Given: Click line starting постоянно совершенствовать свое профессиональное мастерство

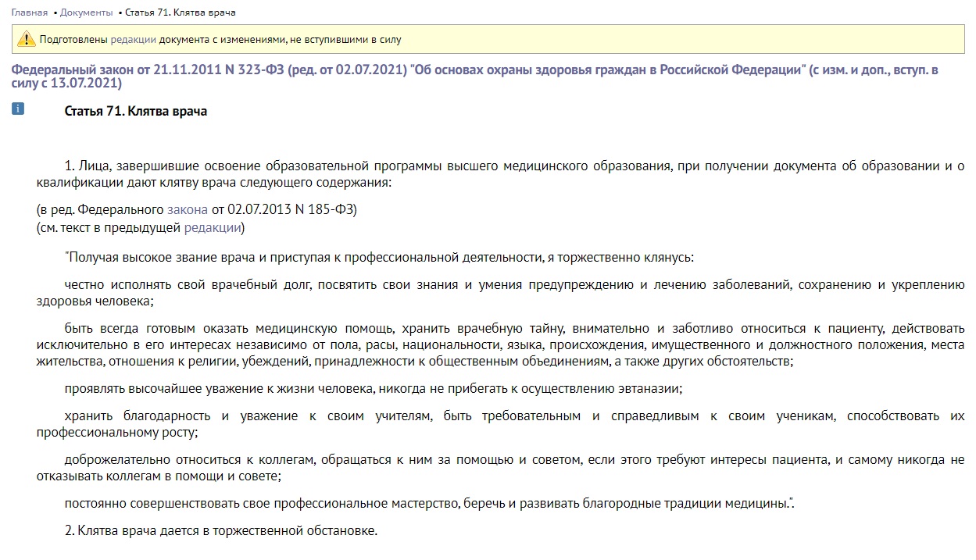Looking at the screenshot, I should (429, 504).
